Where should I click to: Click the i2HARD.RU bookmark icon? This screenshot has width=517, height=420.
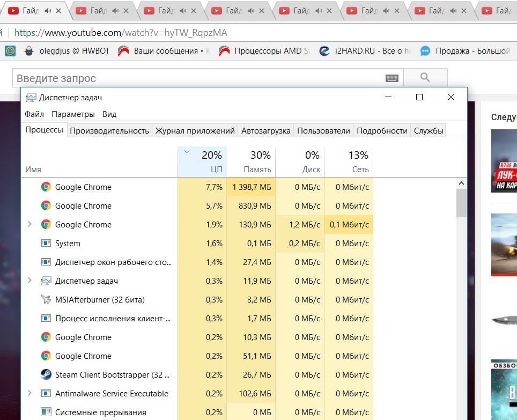click(x=324, y=51)
